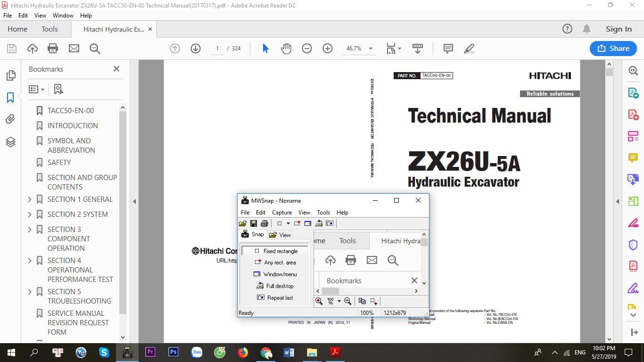This screenshot has height=362, width=644.
Task: Click the Send file by email envelope icon
Action: 74,49
